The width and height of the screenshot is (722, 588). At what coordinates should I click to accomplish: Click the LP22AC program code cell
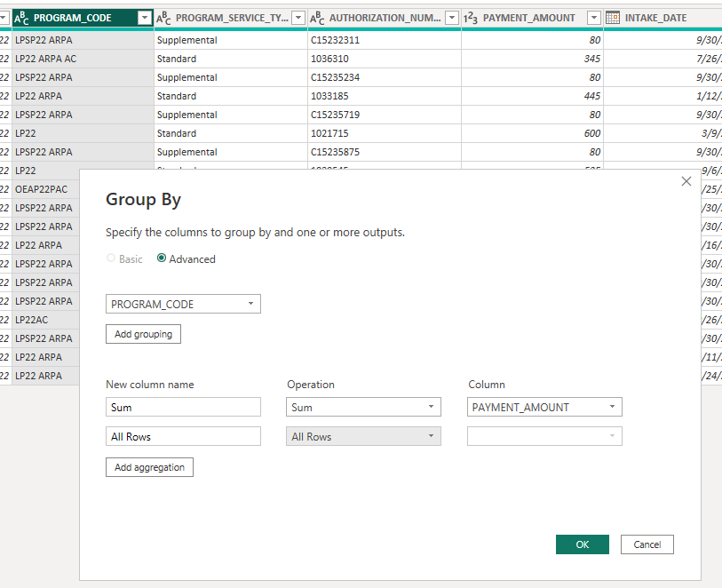(45, 320)
